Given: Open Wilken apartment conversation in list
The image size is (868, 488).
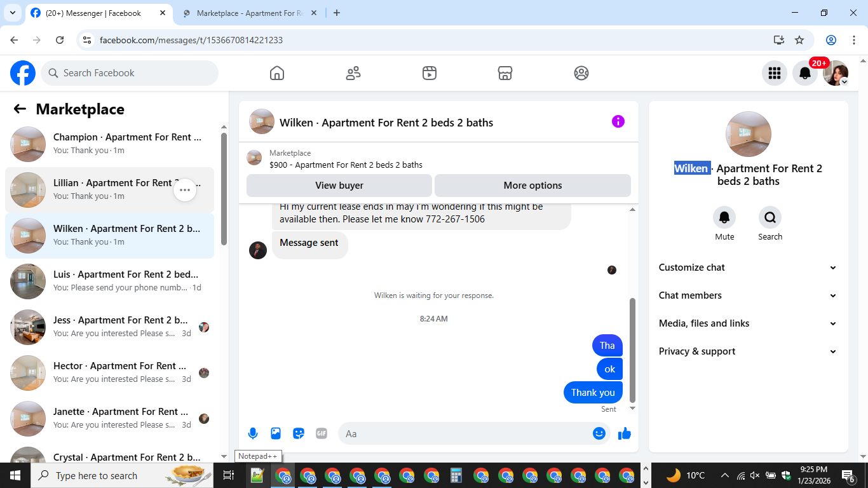Looking at the screenshot, I should (x=109, y=235).
